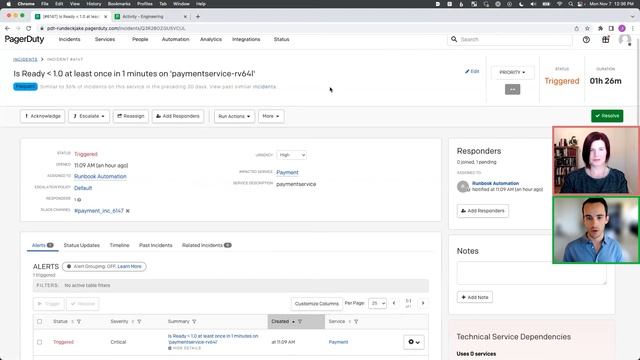Go to next alerts page
Viewport: 640px width, 360px height.
(x=423, y=303)
